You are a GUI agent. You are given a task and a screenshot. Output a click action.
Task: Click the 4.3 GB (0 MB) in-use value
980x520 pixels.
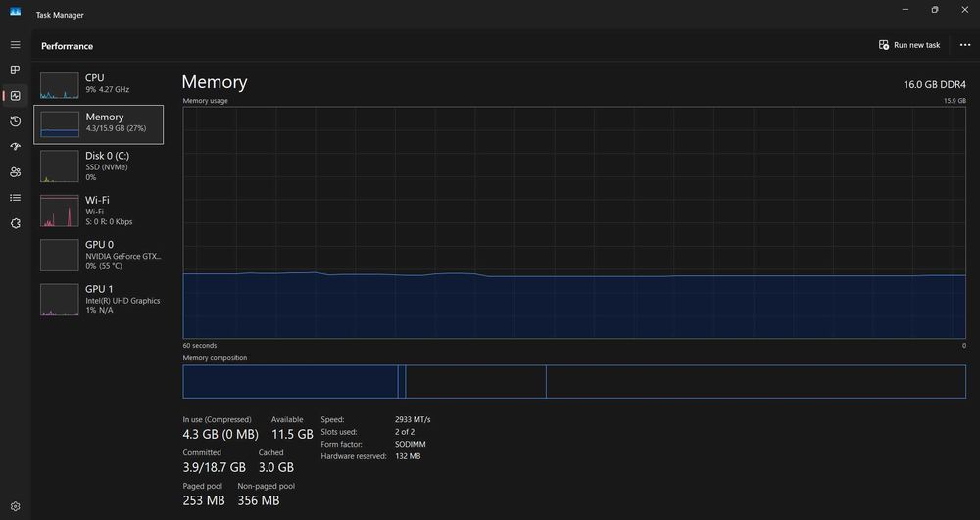(x=220, y=434)
